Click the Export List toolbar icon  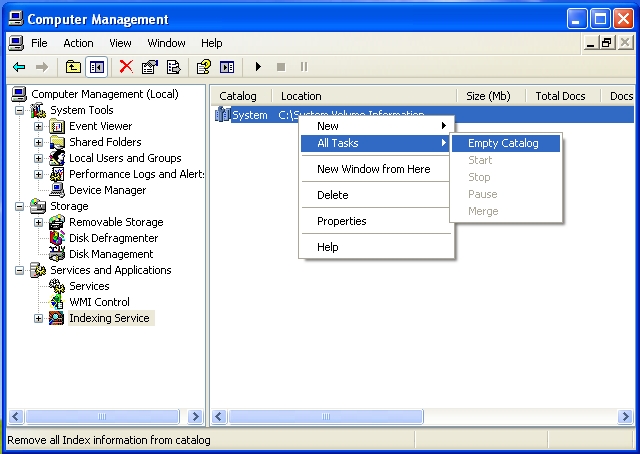click(x=173, y=67)
